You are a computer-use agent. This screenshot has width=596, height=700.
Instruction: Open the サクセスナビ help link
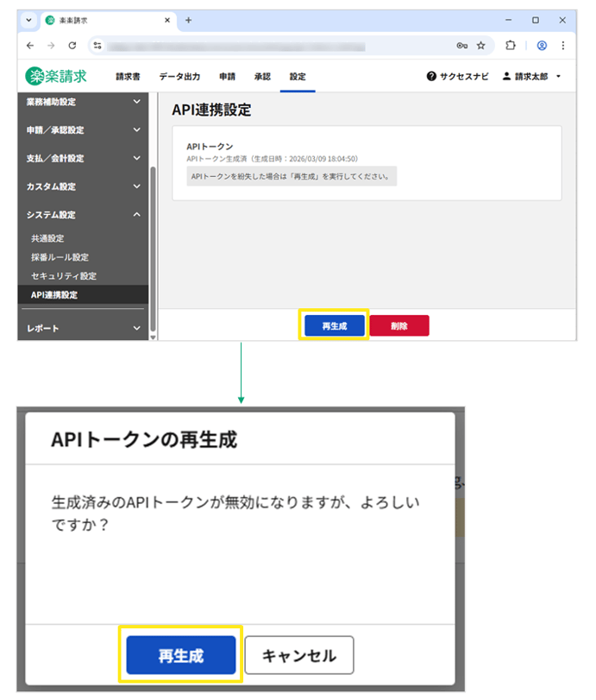click(x=457, y=77)
